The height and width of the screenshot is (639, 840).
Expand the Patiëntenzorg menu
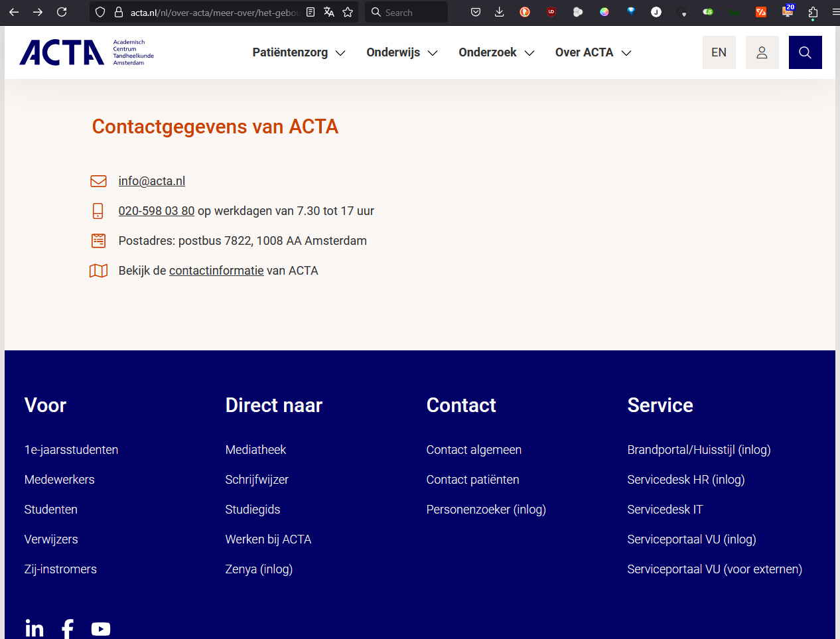(x=299, y=52)
